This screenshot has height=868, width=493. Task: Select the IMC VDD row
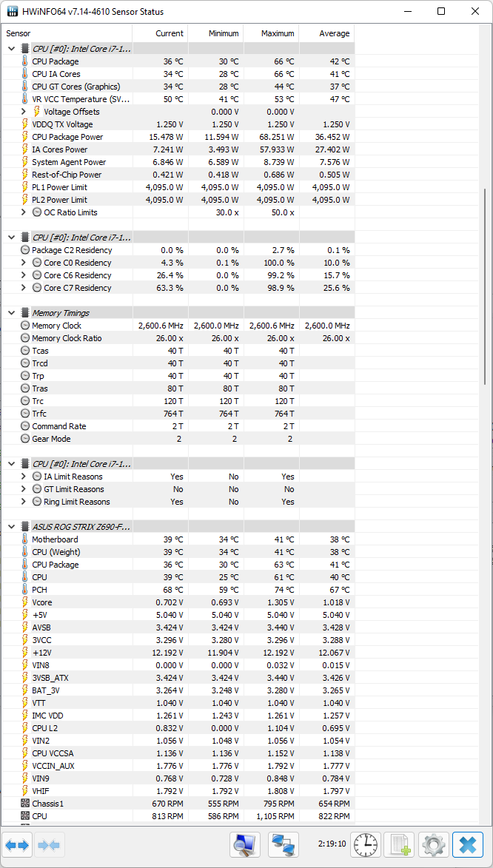(x=178, y=716)
